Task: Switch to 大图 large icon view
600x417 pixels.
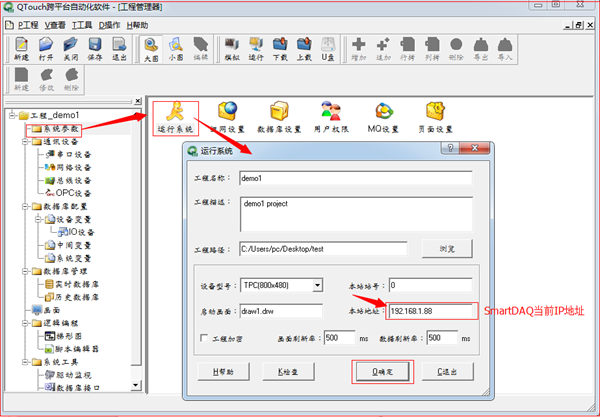Action: coord(150,49)
